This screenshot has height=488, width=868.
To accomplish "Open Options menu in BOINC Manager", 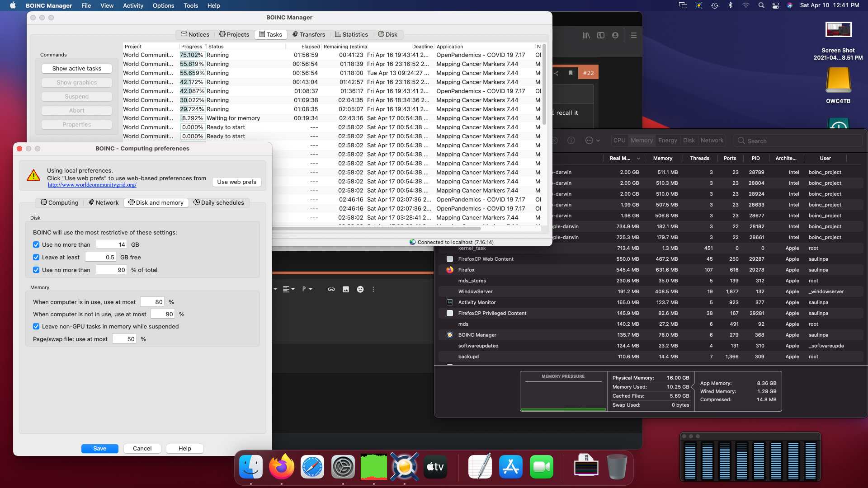I will 163,5.
